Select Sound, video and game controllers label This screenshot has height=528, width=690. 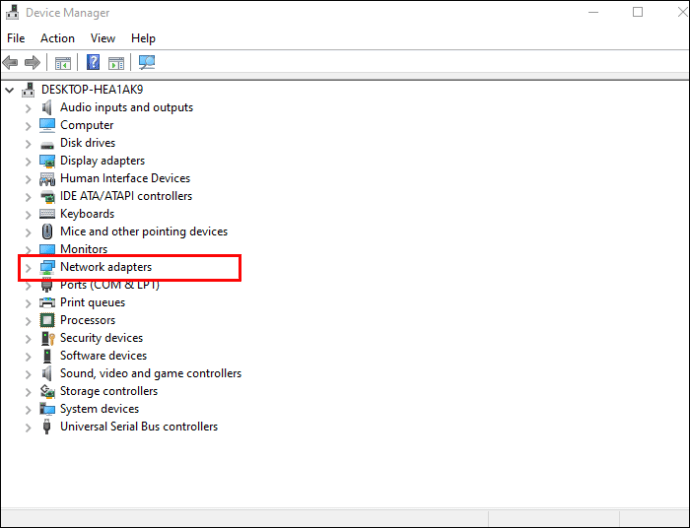click(151, 374)
